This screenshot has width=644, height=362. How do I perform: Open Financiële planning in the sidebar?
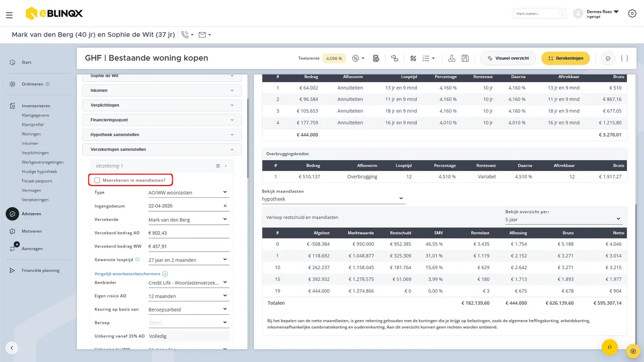40,270
